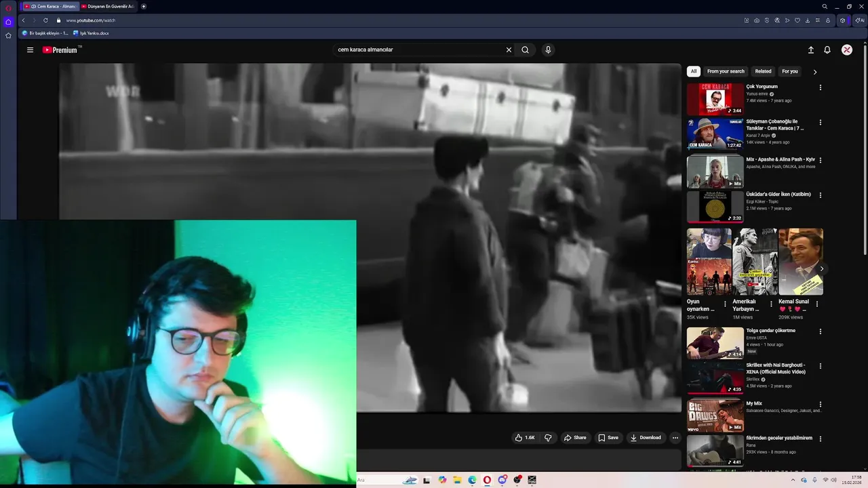Go to YouTube Premium home logo
Viewport: 868px width, 488px height.
point(61,49)
